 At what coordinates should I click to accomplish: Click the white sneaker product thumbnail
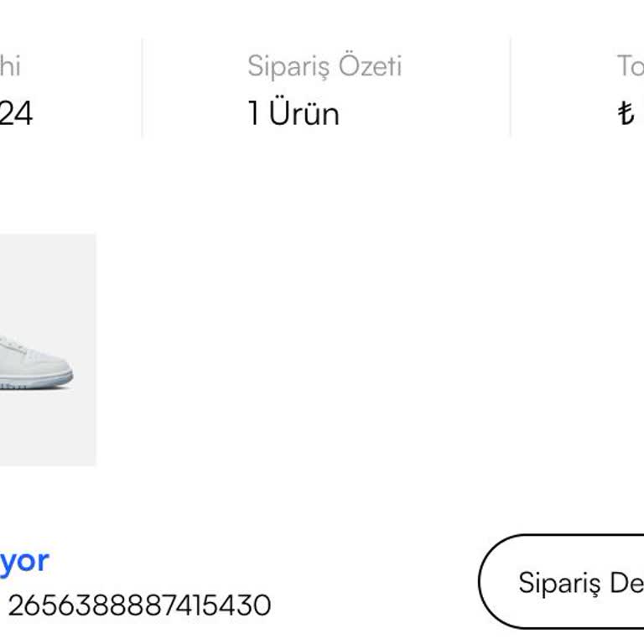point(48,350)
